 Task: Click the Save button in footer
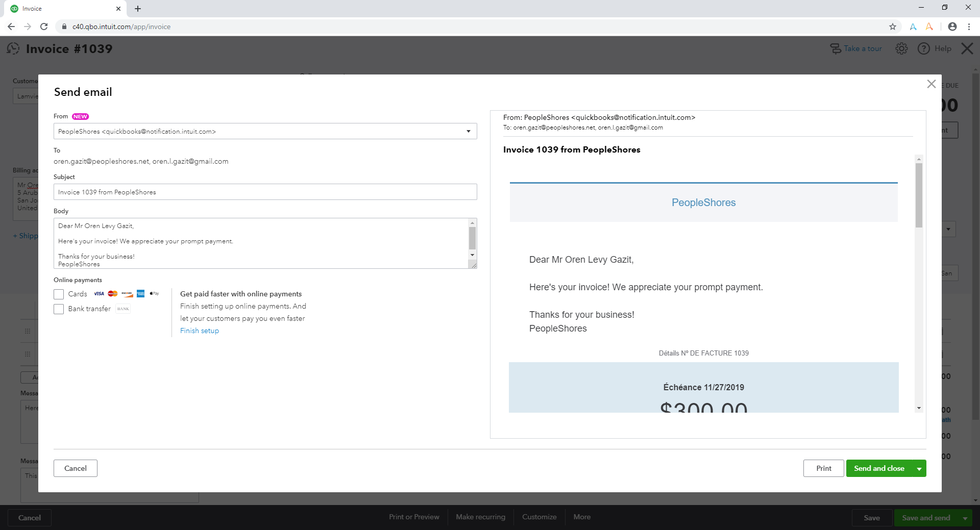pyautogui.click(x=872, y=518)
